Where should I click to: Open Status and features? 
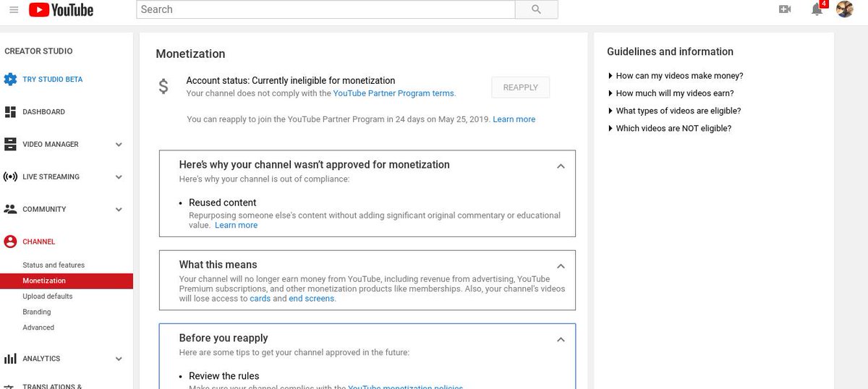click(54, 265)
